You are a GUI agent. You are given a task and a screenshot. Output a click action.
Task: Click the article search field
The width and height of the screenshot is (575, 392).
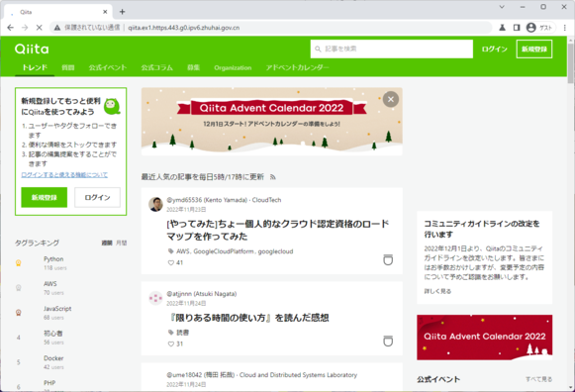click(x=392, y=49)
